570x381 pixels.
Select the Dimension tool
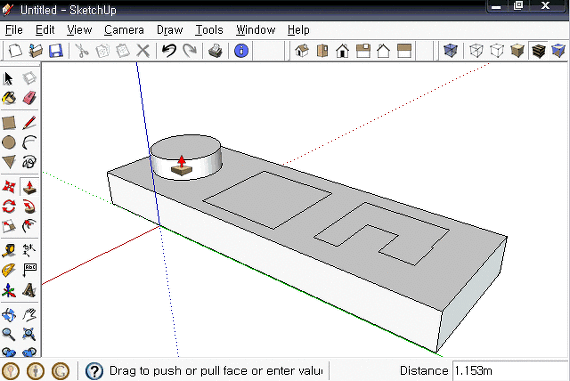click(x=29, y=251)
